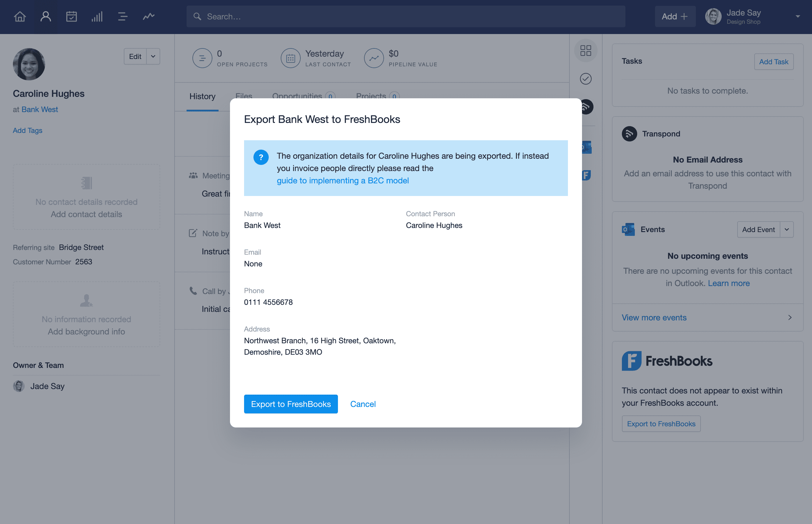812x524 pixels.
Task: Click the Activity feed icon in navbar
Action: (x=148, y=16)
